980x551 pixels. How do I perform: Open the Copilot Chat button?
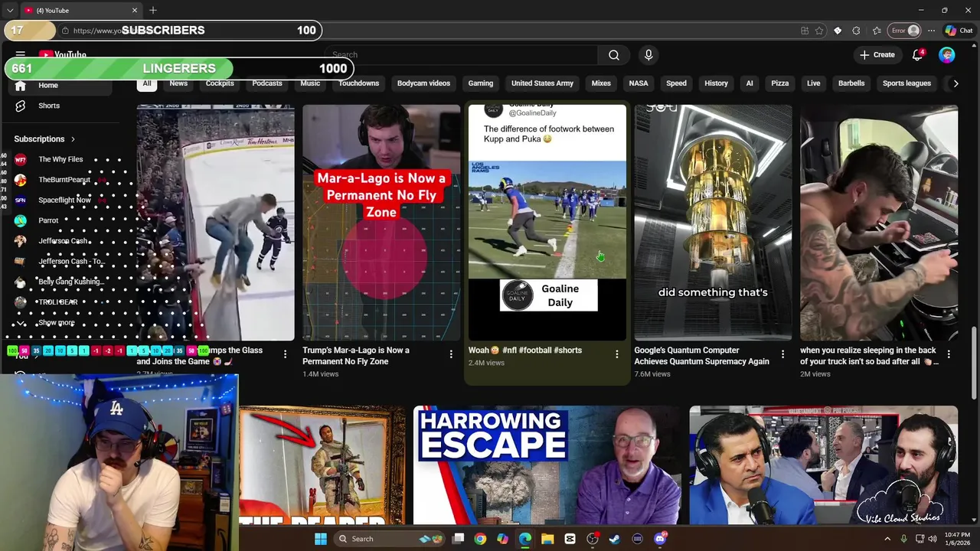959,31
